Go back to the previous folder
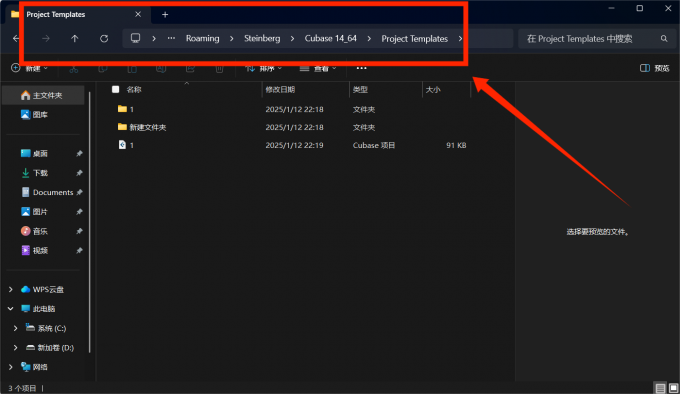 pos(16,39)
